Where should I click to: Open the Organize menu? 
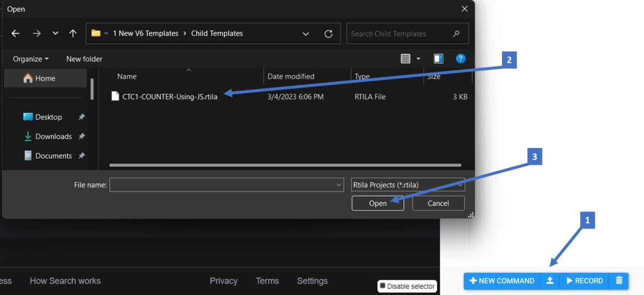30,58
